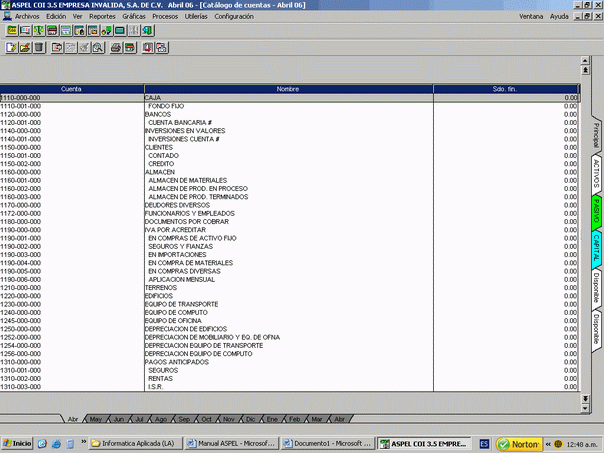Click the colored shapes with arrow icon
Viewport: 604px width, 453px height.
click(x=106, y=30)
